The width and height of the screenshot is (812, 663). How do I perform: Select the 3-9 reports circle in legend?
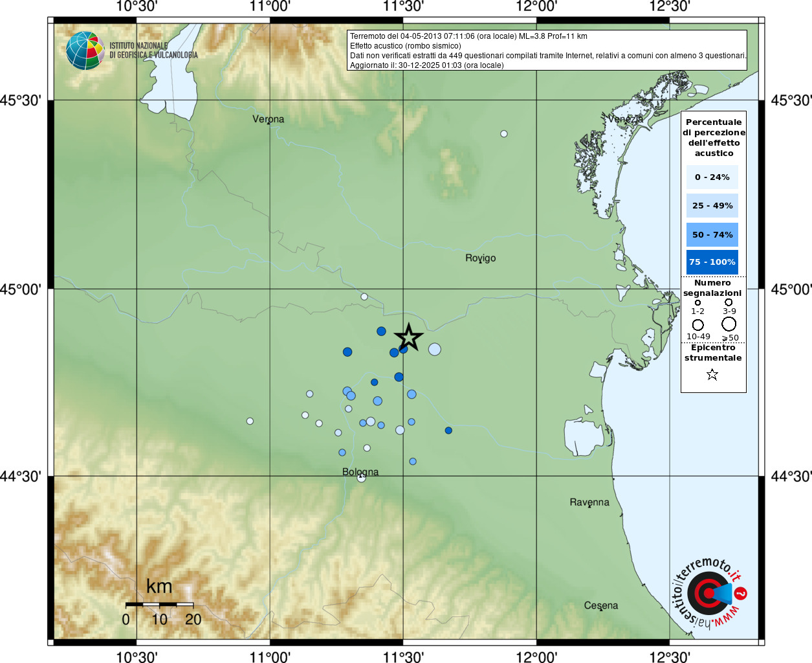(729, 302)
